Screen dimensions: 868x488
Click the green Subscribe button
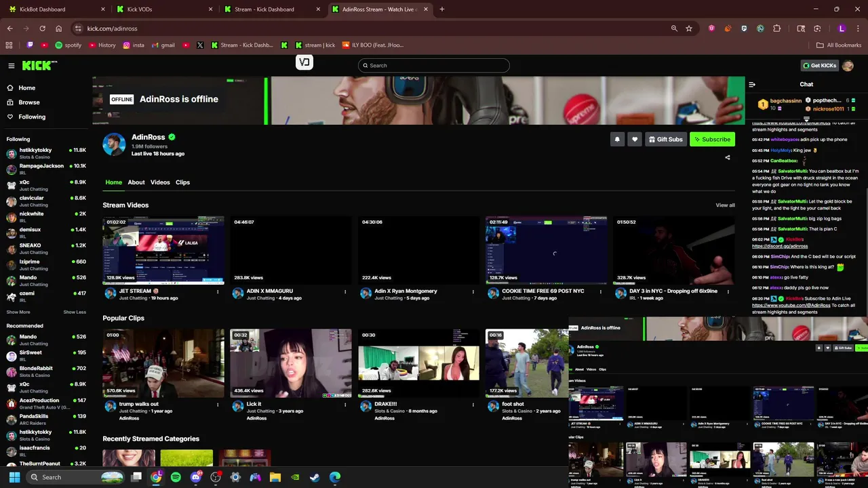pos(712,139)
